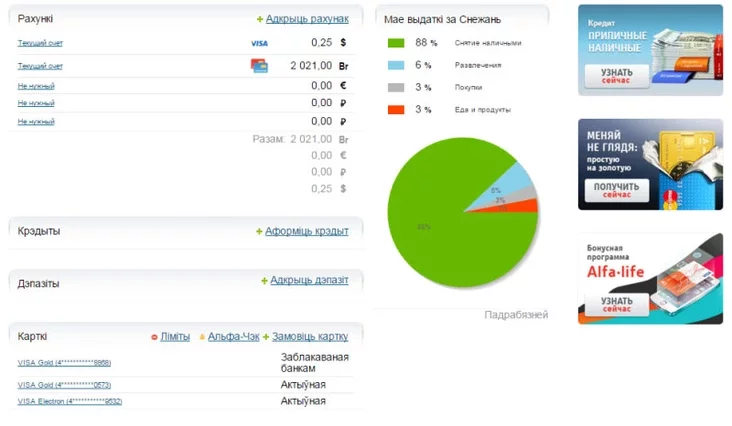Open the Не нужный euro account

[36, 86]
